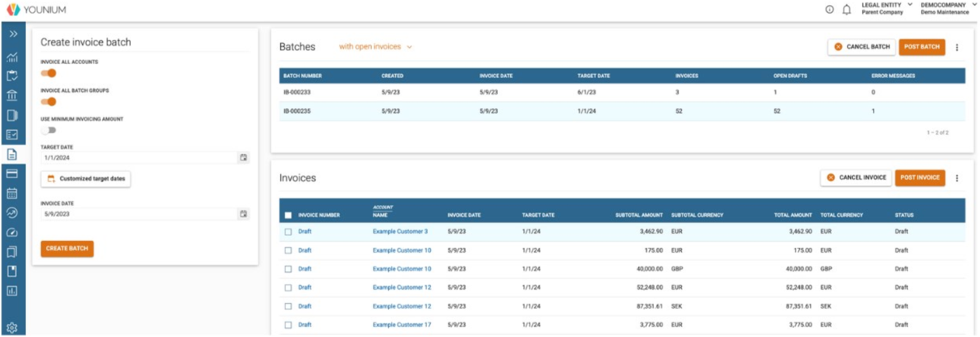Image resolution: width=980 pixels, height=337 pixels.
Task: Check the checkbox for the 40,000.00 GBP invoice
Action: click(x=288, y=269)
